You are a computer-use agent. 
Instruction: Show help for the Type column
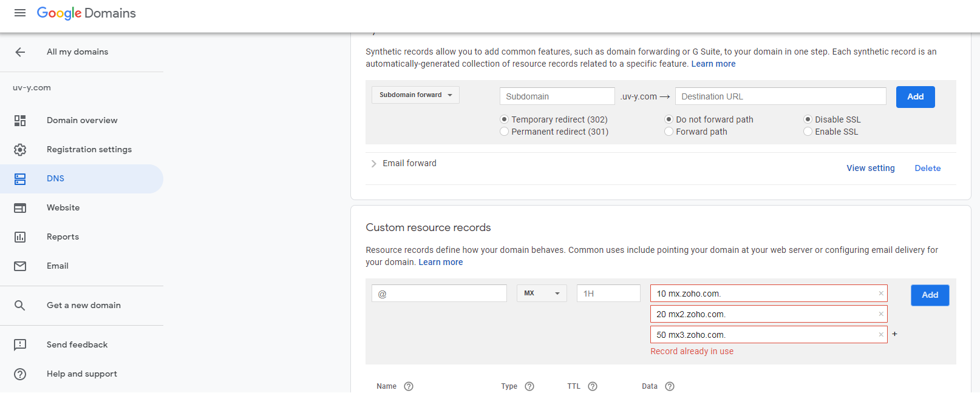tap(529, 386)
